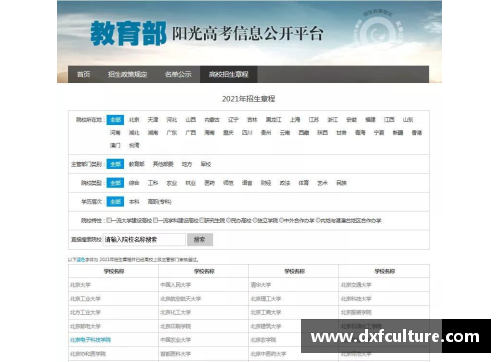The width and height of the screenshot is (500, 362).
Task: Filter 院校类型 by 工科
Action: point(153,183)
